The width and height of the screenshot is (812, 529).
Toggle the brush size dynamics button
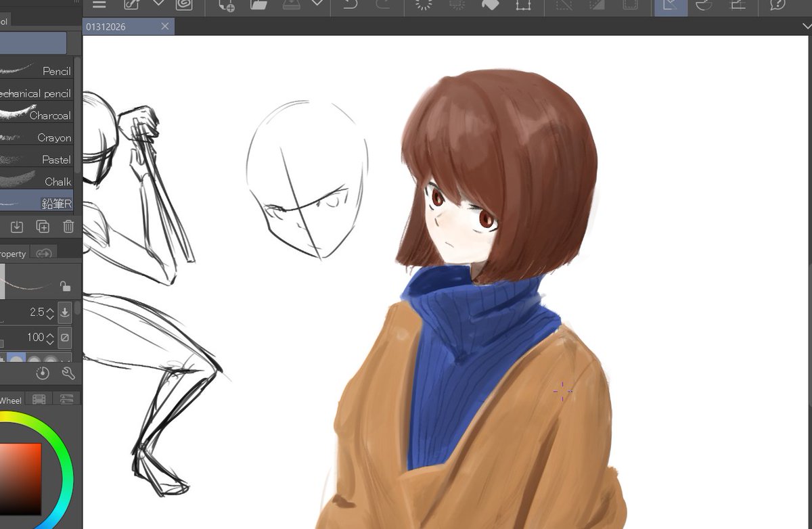pos(65,313)
